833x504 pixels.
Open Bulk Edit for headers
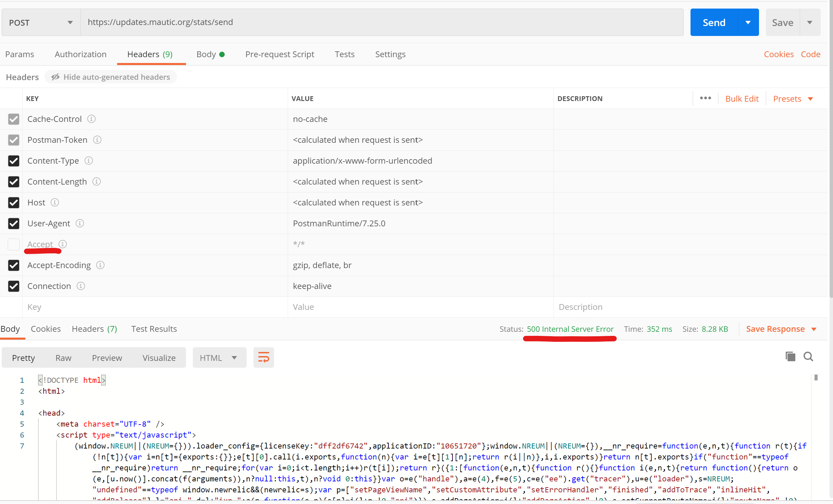[742, 98]
